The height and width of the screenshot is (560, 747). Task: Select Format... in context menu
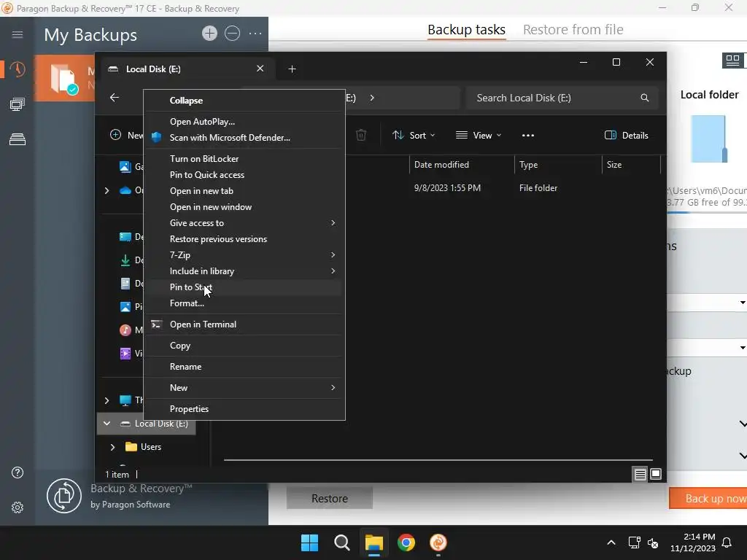(244, 303)
